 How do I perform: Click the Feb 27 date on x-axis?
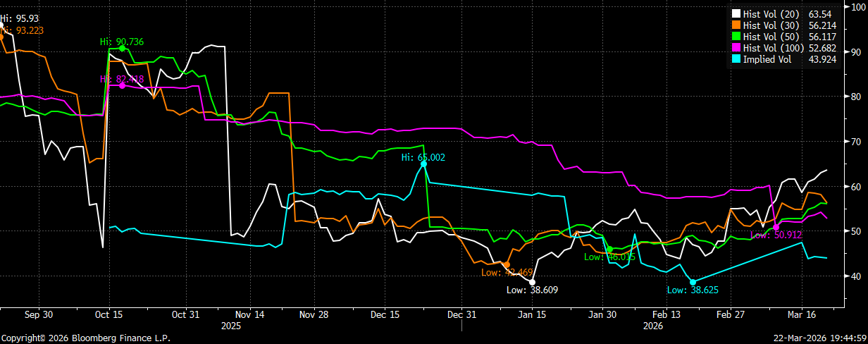click(730, 314)
